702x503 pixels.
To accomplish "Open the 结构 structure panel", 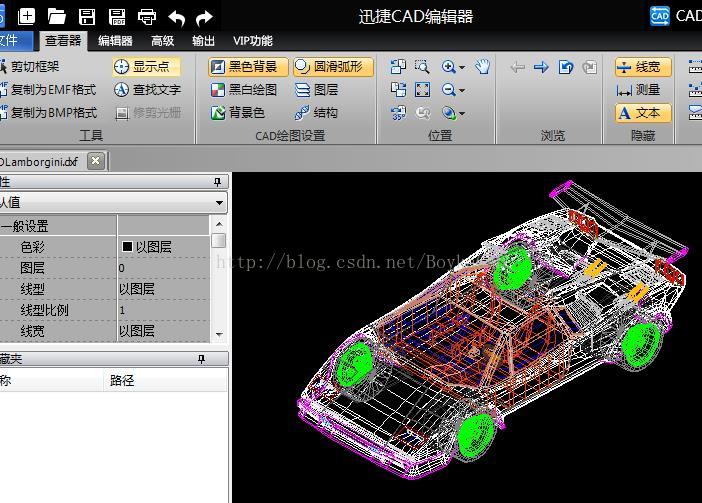I will point(317,112).
